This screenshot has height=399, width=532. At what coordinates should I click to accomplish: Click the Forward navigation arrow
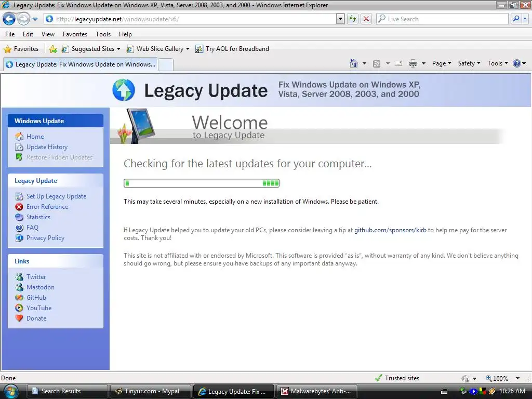tap(23, 19)
